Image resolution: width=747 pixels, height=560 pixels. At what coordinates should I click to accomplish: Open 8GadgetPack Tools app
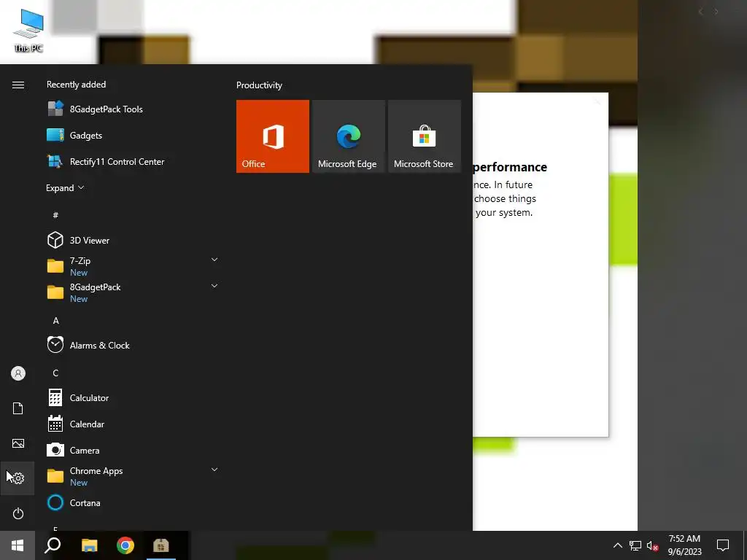[132, 109]
